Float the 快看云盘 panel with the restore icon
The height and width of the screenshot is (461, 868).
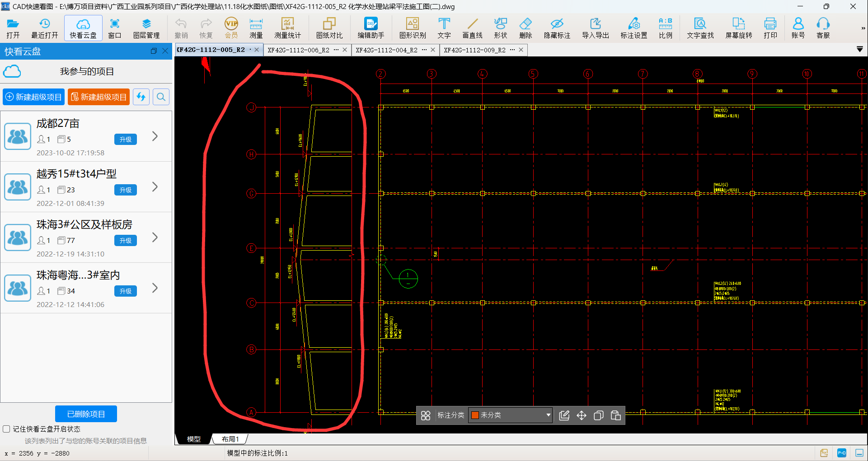(x=154, y=51)
